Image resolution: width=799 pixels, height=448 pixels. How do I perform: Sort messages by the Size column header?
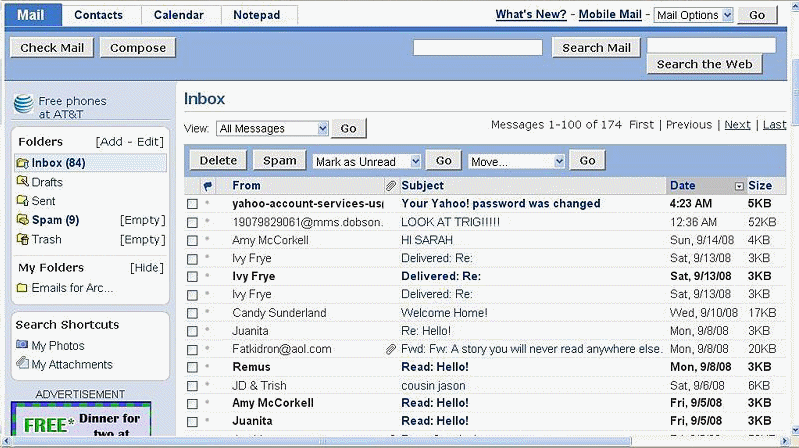click(760, 186)
